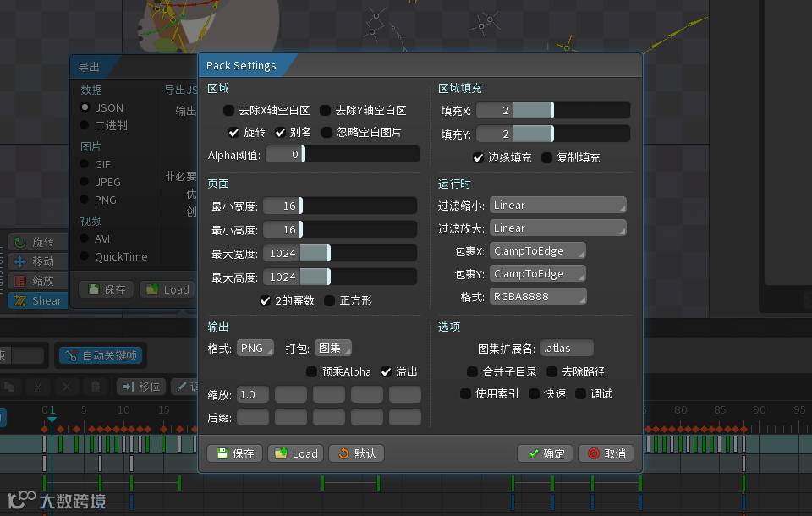Click 取消 to cancel
This screenshot has width=812, height=516.
click(606, 453)
